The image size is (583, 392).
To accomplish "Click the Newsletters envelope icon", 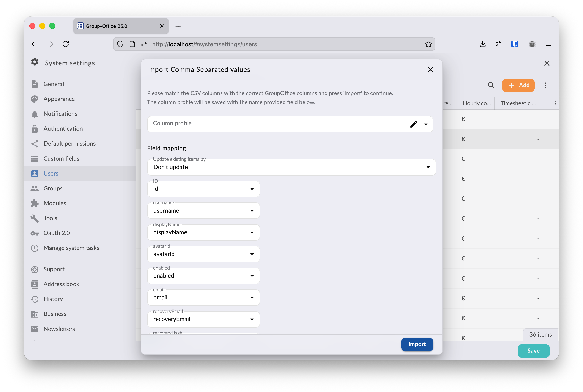I will click(35, 329).
